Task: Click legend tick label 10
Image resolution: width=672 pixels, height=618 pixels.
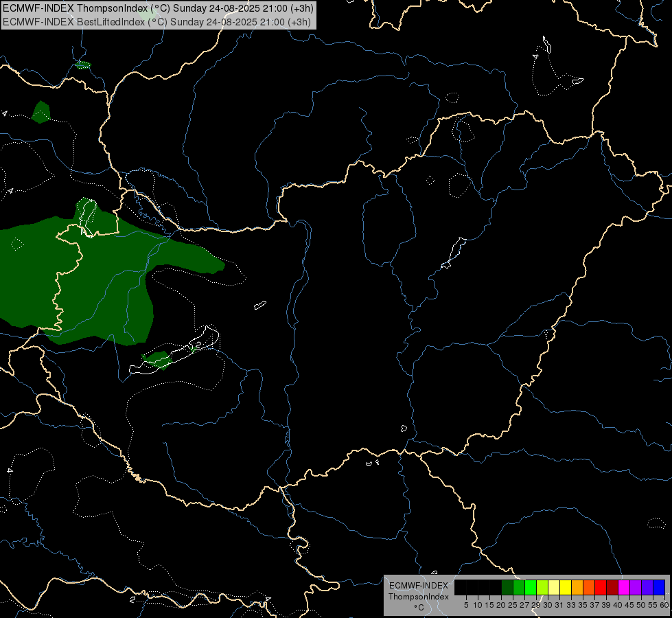Action: click(x=478, y=605)
